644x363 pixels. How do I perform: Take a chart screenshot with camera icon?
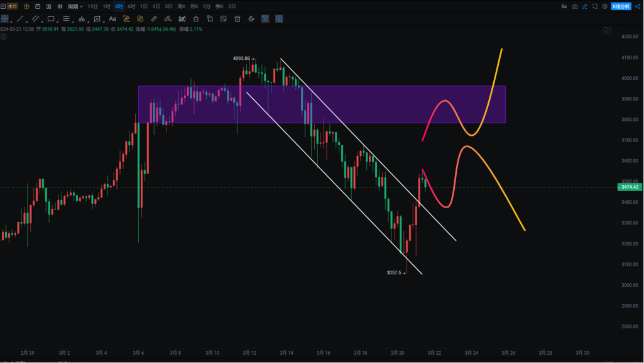pyautogui.click(x=575, y=6)
